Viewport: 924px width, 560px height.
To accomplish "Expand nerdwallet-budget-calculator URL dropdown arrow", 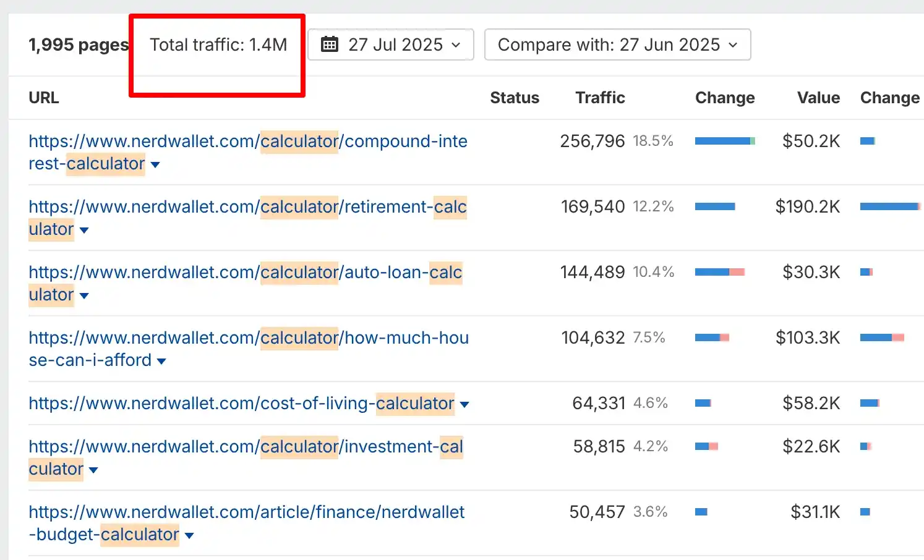I will click(189, 535).
